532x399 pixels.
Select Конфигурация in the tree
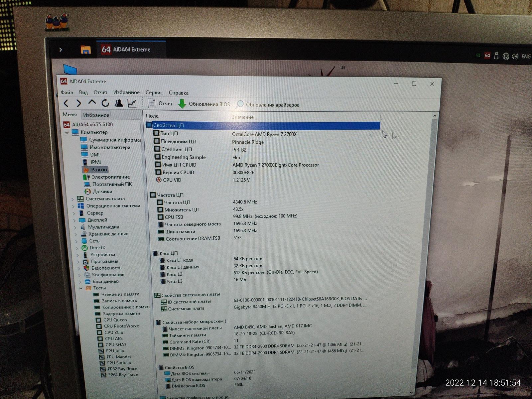click(104, 275)
